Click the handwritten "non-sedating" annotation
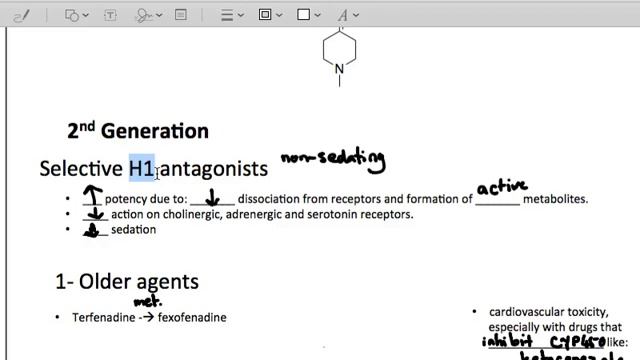The height and width of the screenshot is (360, 640). pyautogui.click(x=333, y=160)
